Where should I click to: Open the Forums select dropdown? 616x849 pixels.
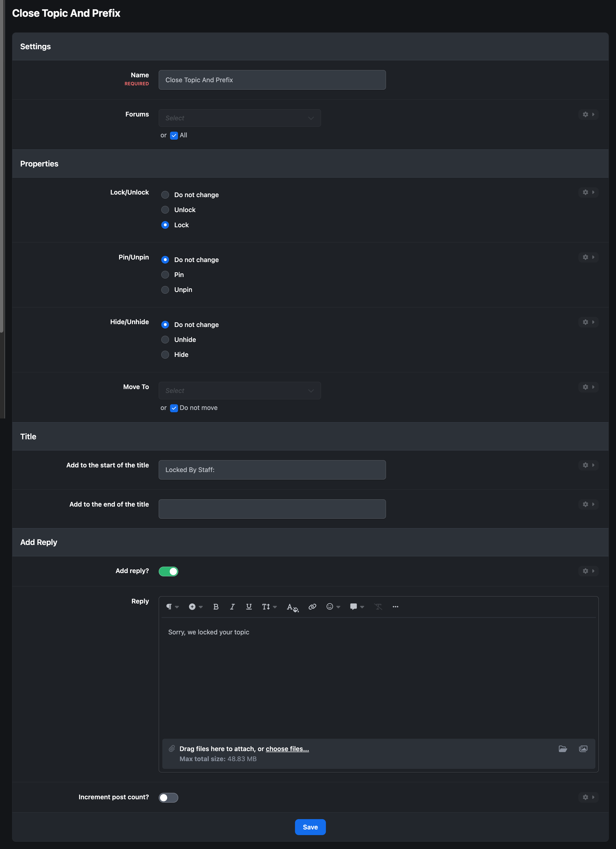[x=240, y=118]
